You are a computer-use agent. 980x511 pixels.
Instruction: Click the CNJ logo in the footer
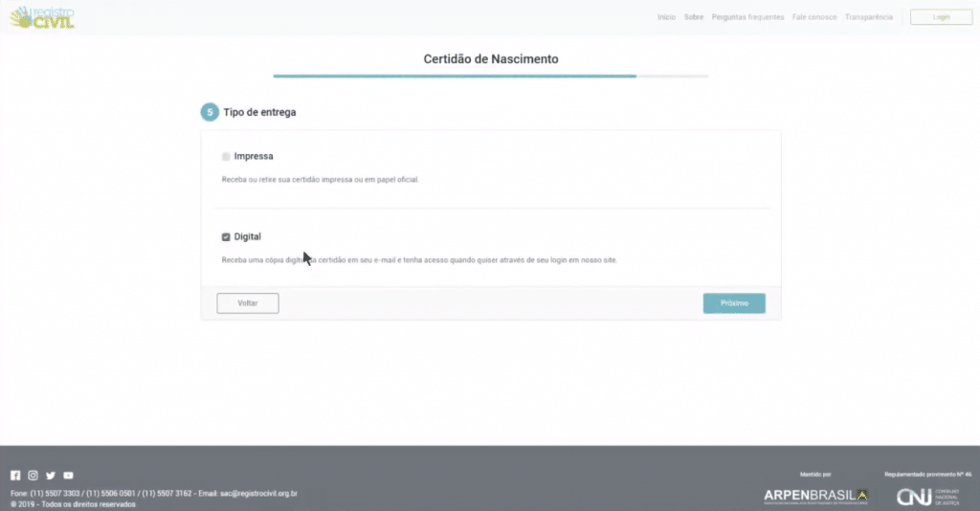(928, 497)
